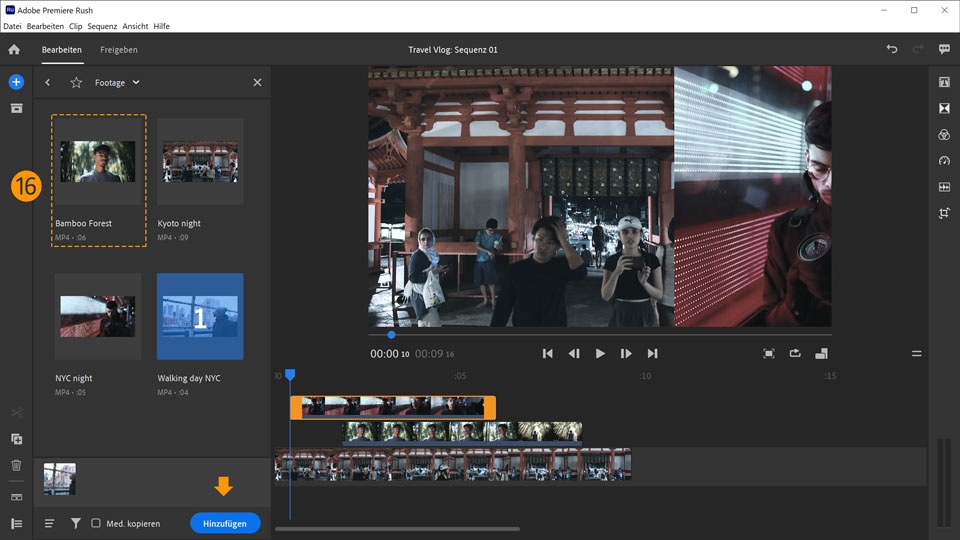This screenshot has height=540, width=960.
Task: Select the Bamboo Forest clip thumbnail
Action: click(98, 162)
